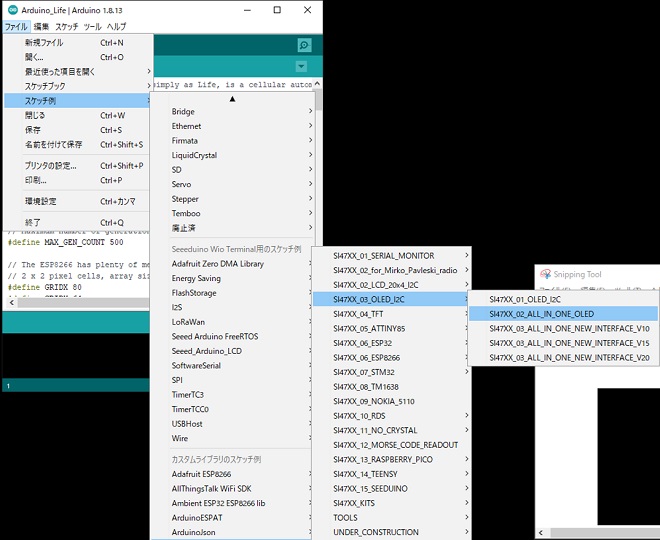Screen dimensions: 660x540
Task: Open SI47XX_03_ALL_IN_ONE_NEW_INTERFACE_V15 sketch
Action: click(x=563, y=343)
